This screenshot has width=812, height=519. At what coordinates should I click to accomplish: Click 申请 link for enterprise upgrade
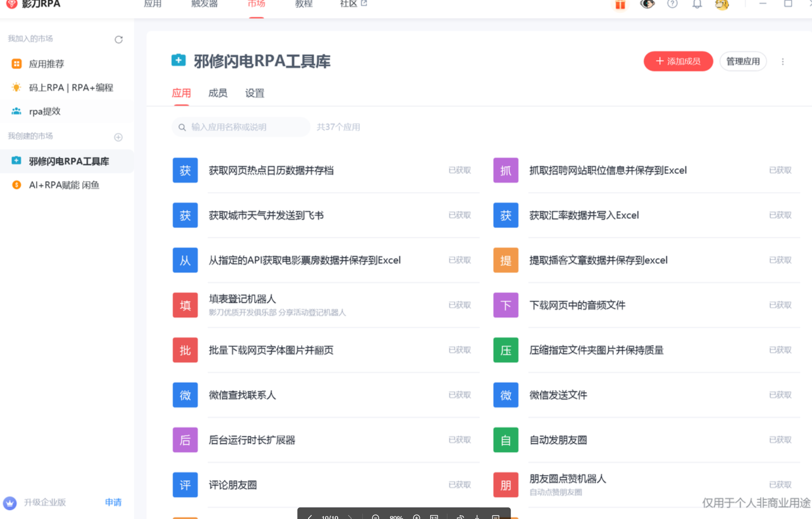pos(113,502)
